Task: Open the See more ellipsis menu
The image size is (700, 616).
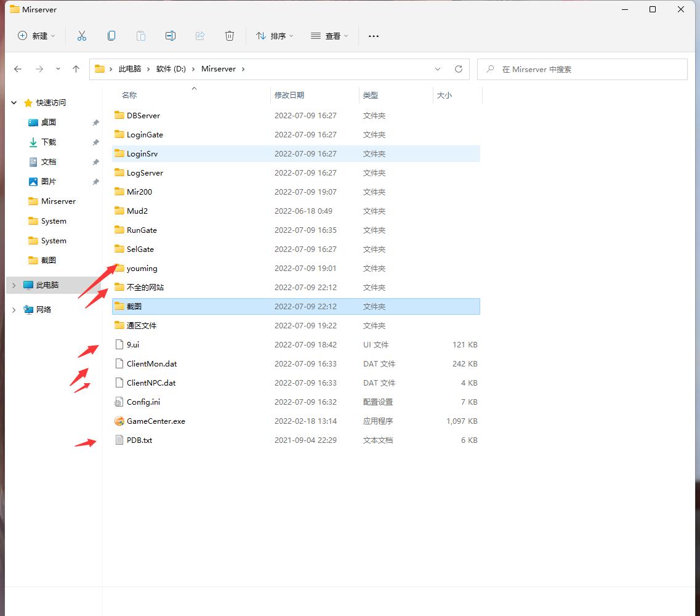Action: click(x=374, y=36)
